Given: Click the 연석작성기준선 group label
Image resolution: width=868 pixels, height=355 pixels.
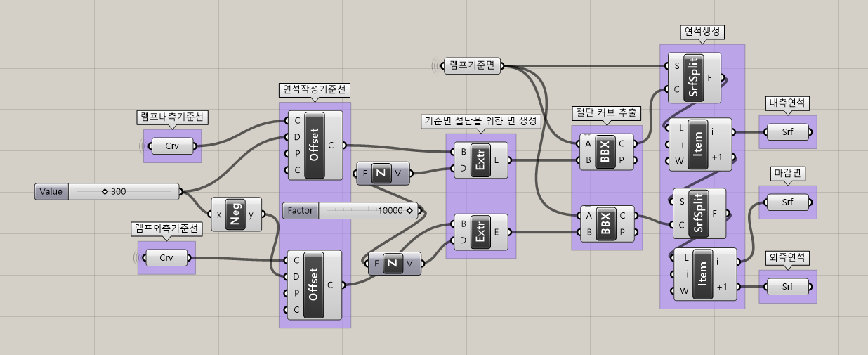Looking at the screenshot, I should 315,90.
